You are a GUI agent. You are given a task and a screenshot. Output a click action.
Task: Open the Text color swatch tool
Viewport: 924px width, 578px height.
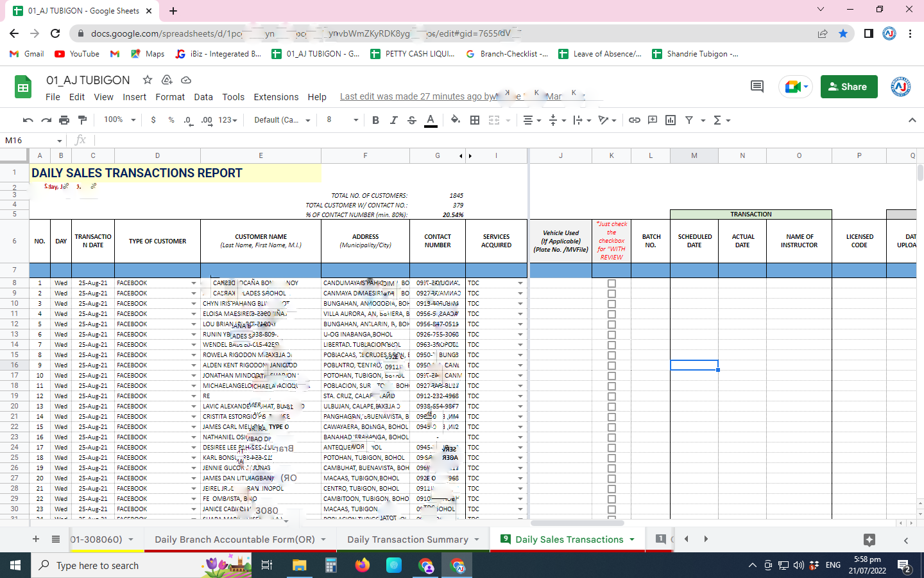point(431,120)
